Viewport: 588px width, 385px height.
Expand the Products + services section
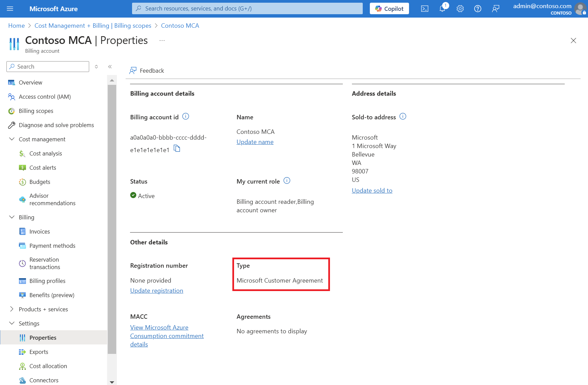click(x=12, y=309)
